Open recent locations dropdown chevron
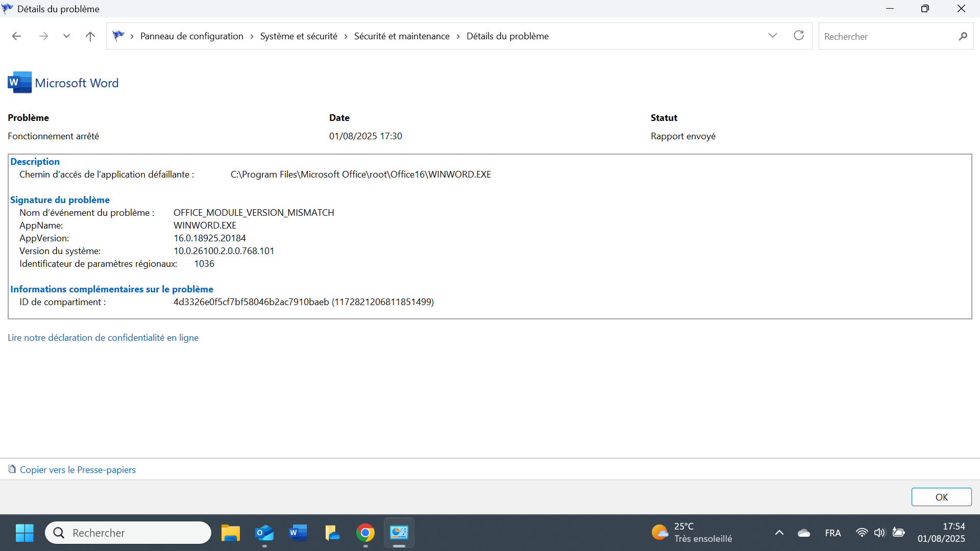 tap(66, 36)
